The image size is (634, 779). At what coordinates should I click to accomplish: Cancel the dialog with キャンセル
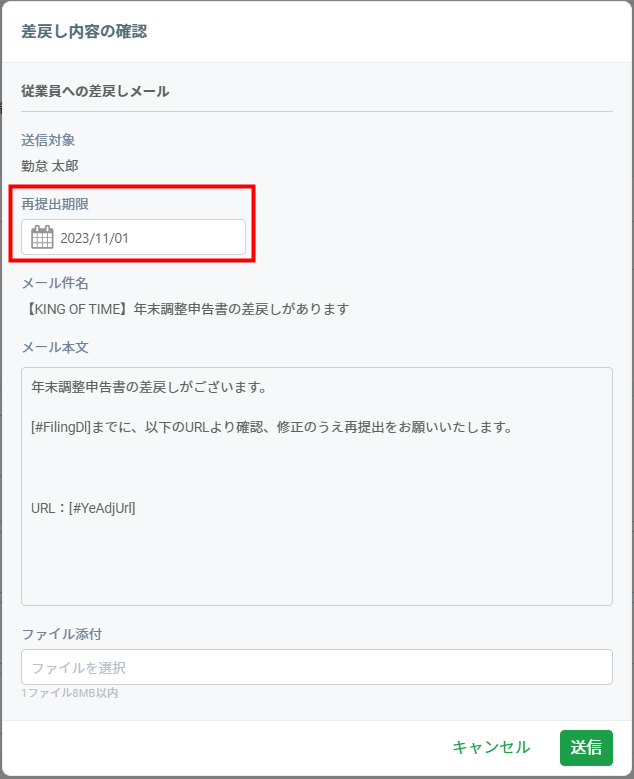(491, 747)
